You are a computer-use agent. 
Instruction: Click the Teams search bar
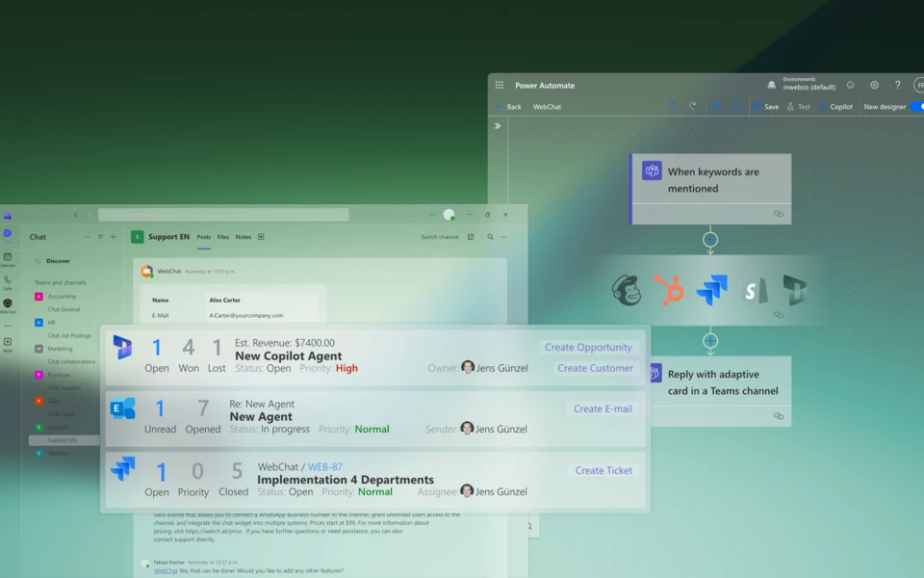point(223,215)
